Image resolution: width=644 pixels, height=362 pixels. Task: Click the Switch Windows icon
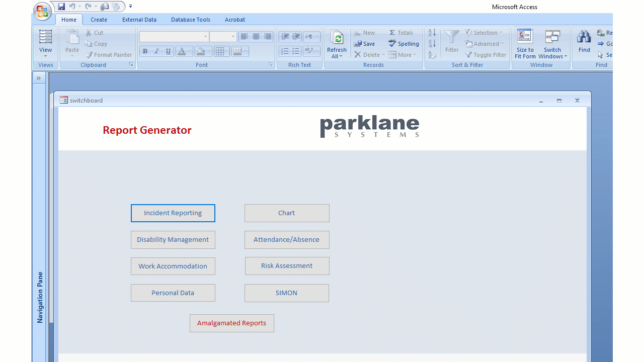pos(552,37)
